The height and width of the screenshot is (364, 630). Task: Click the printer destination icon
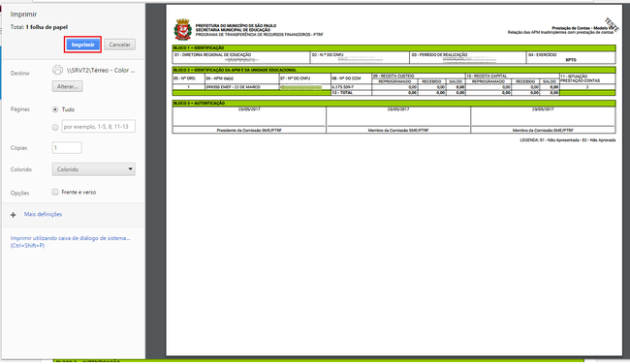coord(57,70)
